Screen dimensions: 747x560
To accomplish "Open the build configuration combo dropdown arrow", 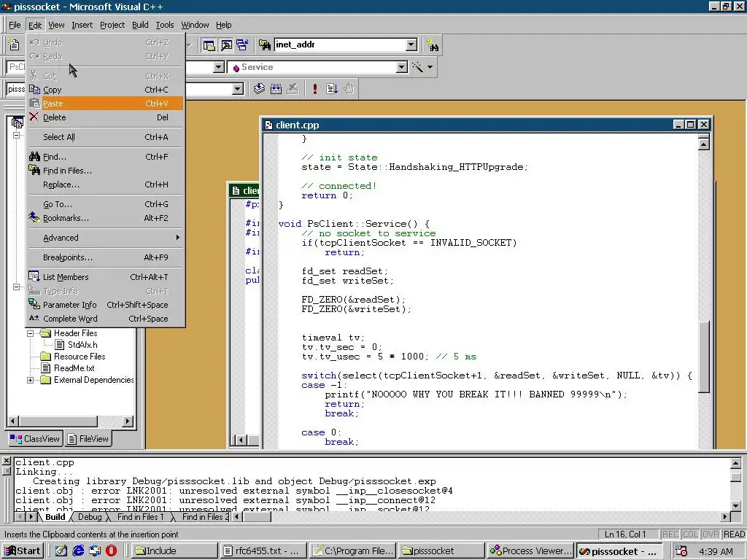I will 238,89.
